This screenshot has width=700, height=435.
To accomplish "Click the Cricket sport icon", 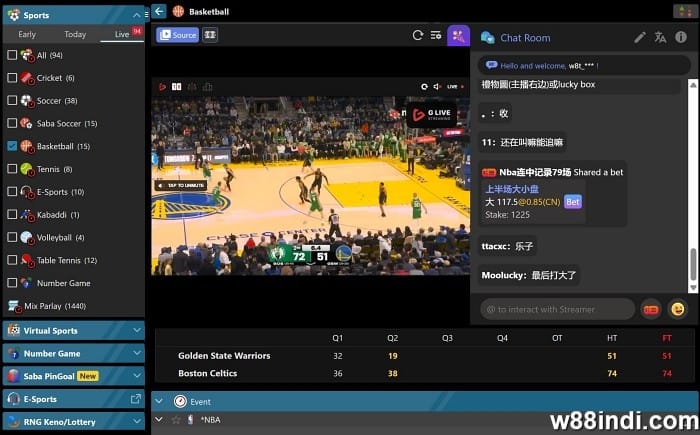I will coord(27,78).
